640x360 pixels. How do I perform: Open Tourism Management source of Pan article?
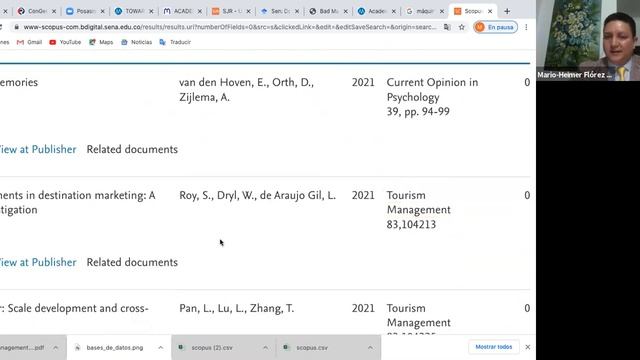pyautogui.click(x=418, y=316)
